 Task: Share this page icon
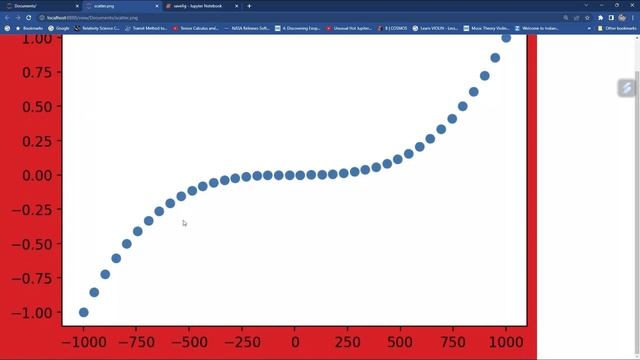click(x=576, y=18)
